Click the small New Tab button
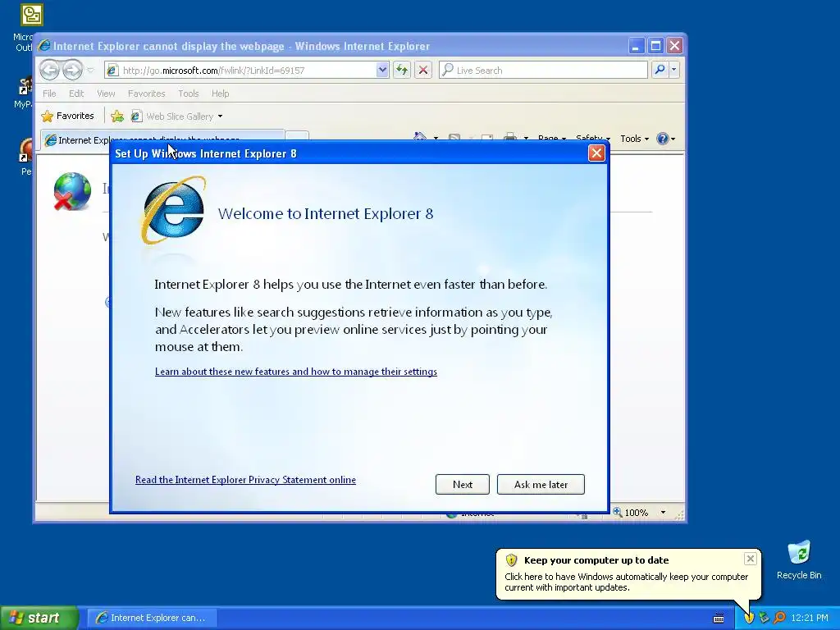This screenshot has width=840, height=630. pos(297,137)
